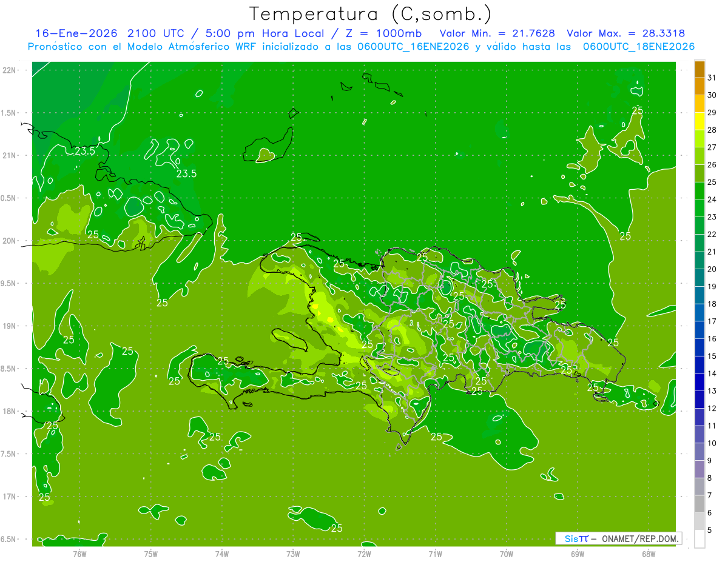Click the '22N' latitude axis label
Screen dimensions: 728x562
10,70
